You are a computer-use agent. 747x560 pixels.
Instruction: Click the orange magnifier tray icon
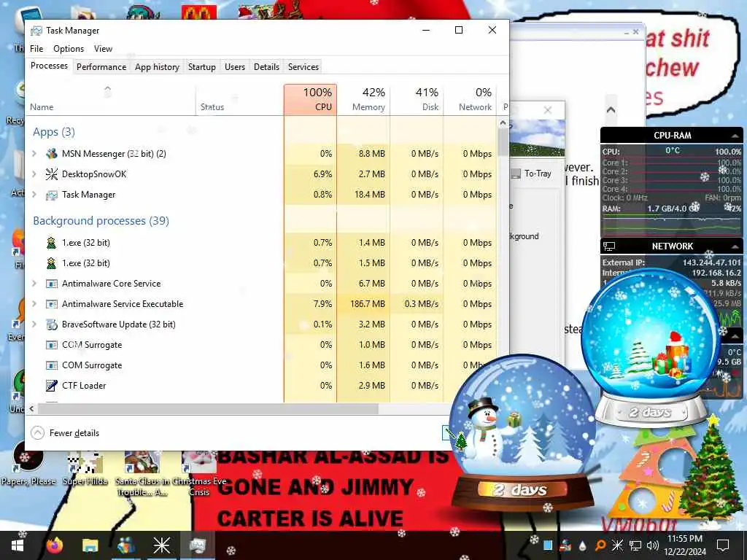pos(600,545)
